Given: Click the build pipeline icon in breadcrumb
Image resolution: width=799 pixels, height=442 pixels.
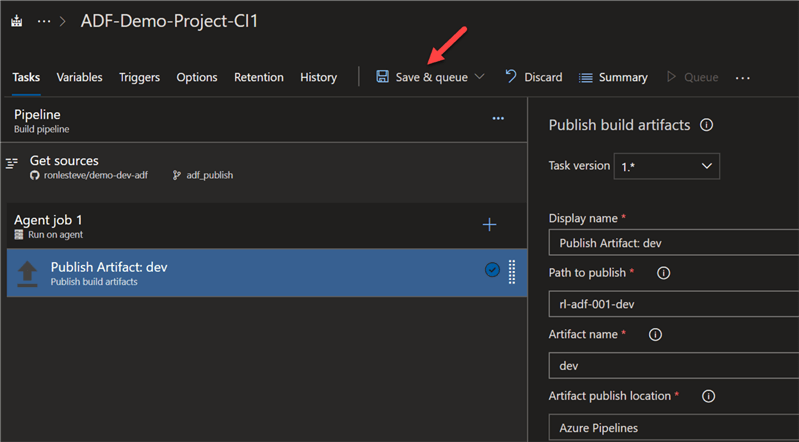Looking at the screenshot, I should coord(14,21).
